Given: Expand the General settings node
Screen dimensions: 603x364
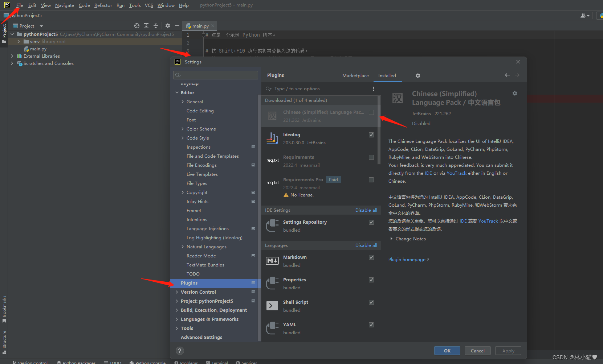Looking at the screenshot, I should tap(183, 102).
